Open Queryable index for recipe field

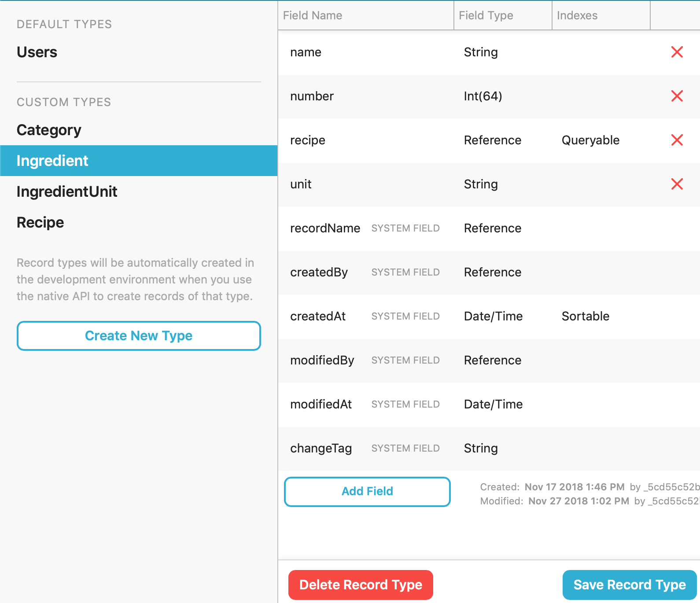[x=590, y=140]
